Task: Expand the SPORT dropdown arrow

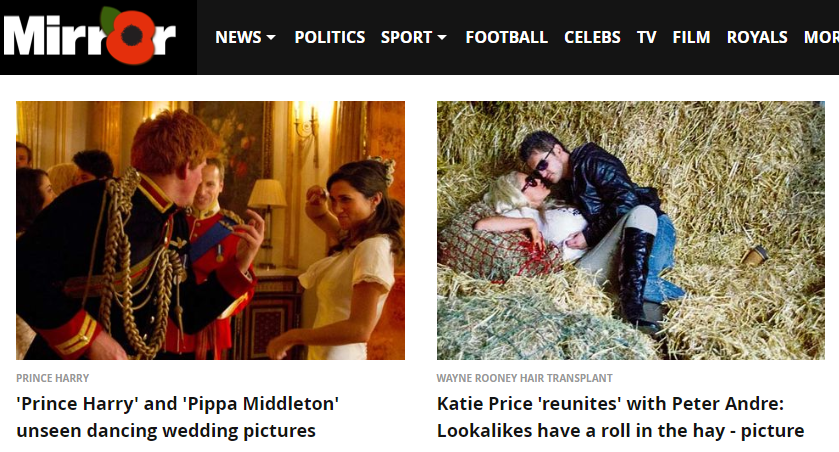Action: coord(442,37)
